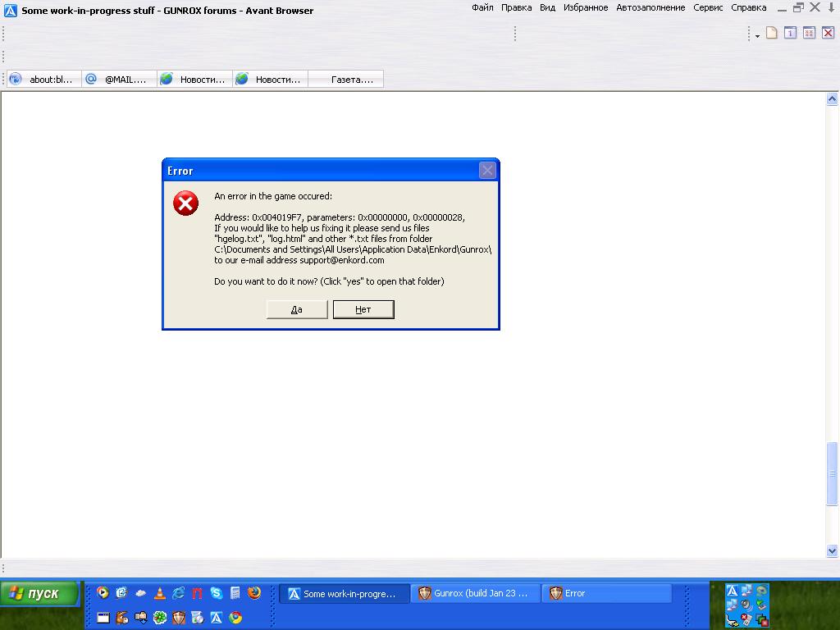The height and width of the screenshot is (630, 840).
Task: Click the page's vertical scrollbar down arrow
Action: pyautogui.click(x=832, y=551)
